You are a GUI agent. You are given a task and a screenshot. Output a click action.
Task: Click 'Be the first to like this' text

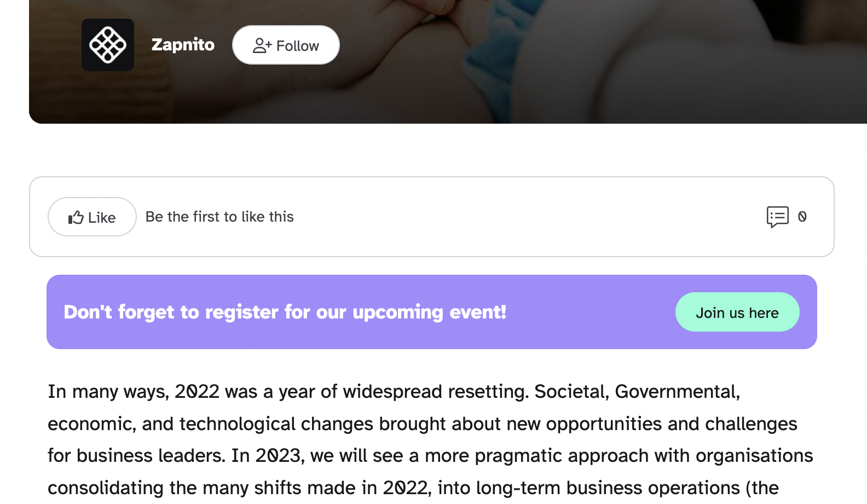pyautogui.click(x=219, y=217)
